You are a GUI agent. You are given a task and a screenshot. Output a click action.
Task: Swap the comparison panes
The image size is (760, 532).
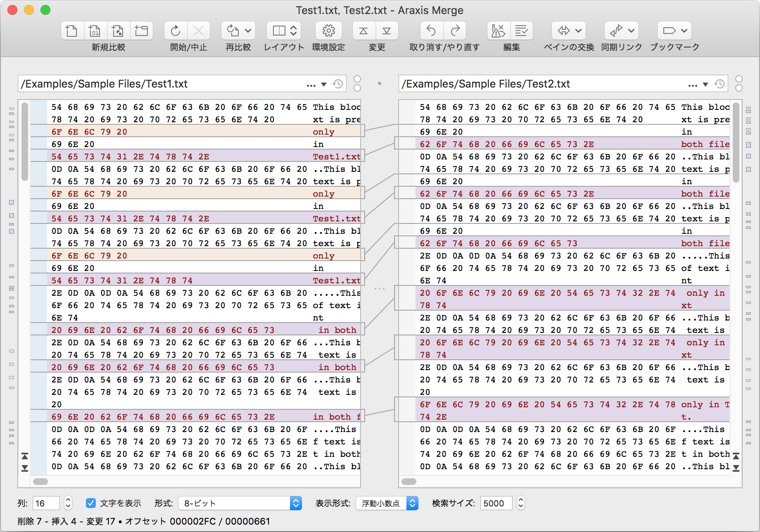(564, 30)
